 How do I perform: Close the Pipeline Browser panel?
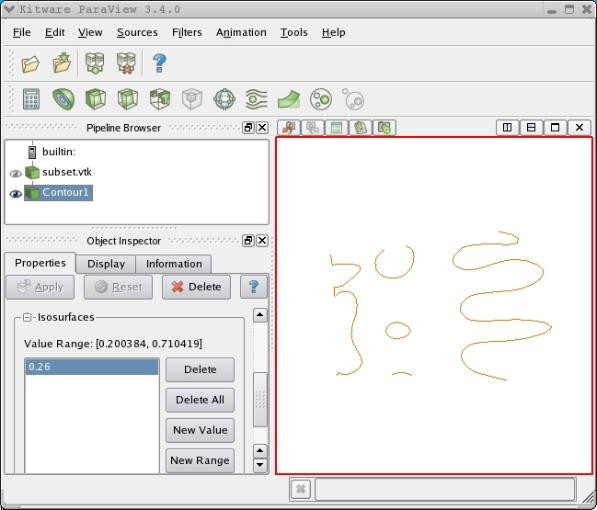262,127
